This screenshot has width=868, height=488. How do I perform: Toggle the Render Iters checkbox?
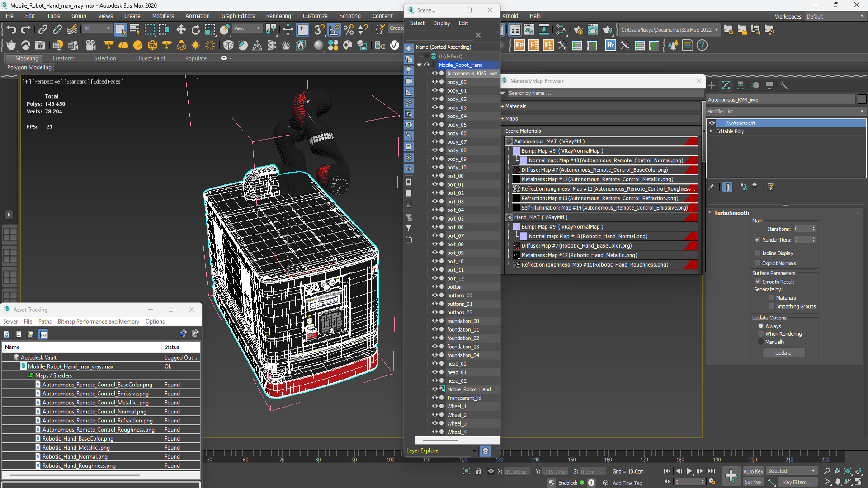(x=758, y=240)
